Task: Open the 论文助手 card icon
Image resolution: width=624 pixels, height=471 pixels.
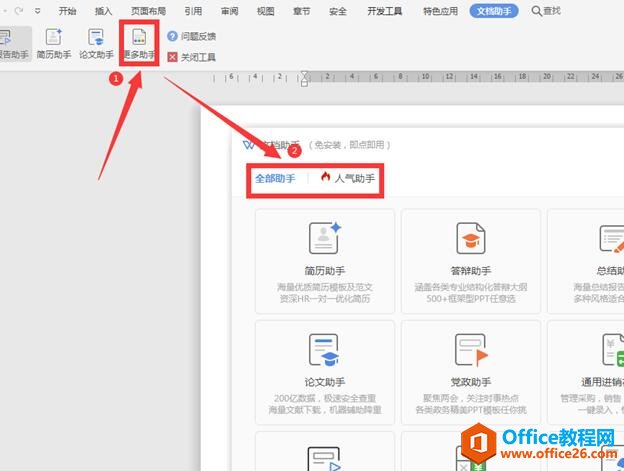Action: click(x=324, y=350)
